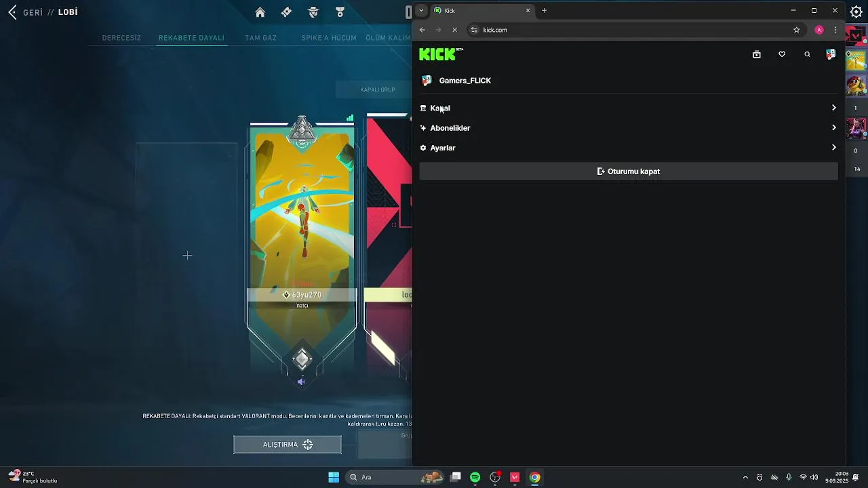Click GERİ to go back
The height and width of the screenshot is (488, 868).
[33, 12]
